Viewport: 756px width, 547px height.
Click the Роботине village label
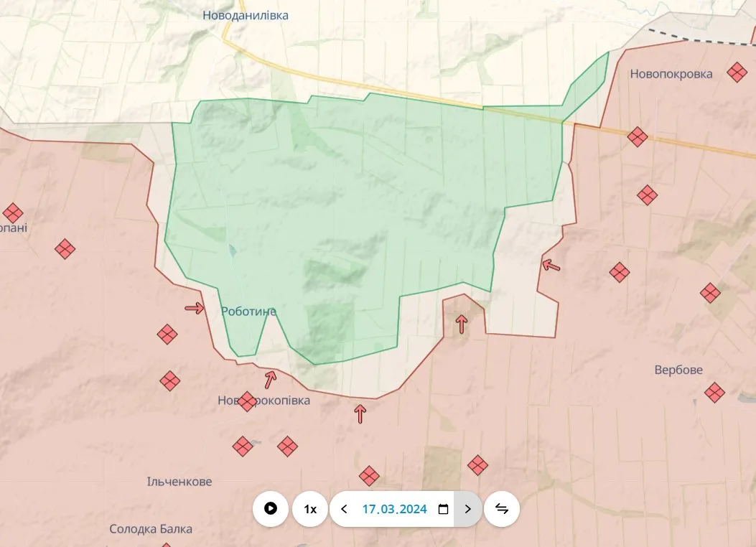[x=248, y=312]
